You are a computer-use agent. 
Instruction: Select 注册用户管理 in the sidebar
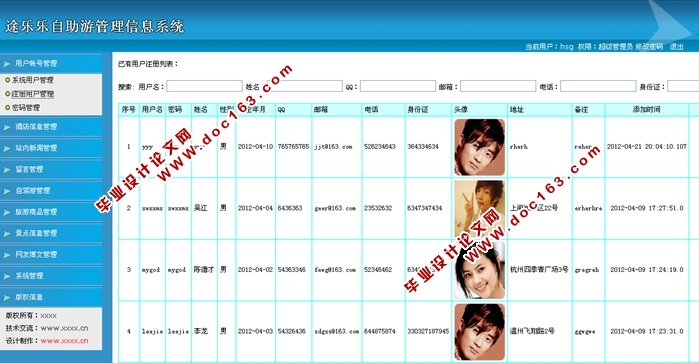coord(33,94)
